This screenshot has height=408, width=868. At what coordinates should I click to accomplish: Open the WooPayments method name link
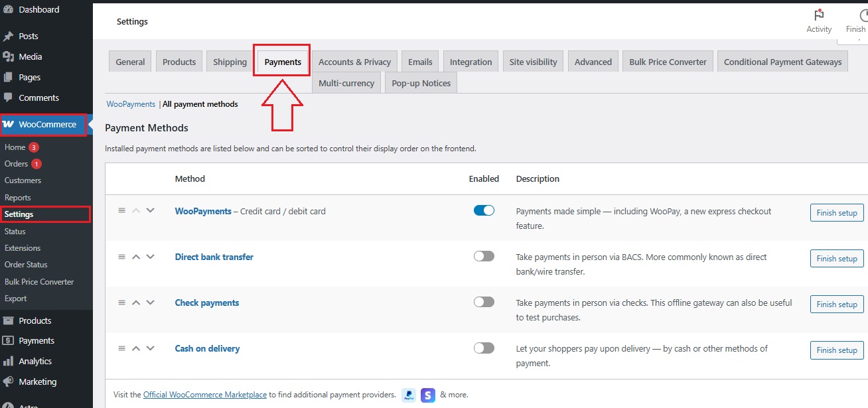pyautogui.click(x=203, y=211)
